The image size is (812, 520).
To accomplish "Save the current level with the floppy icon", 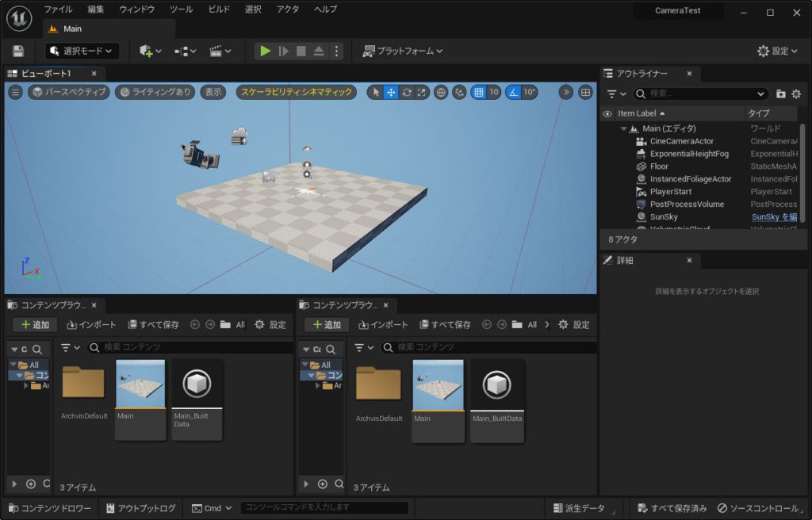I will 18,51.
